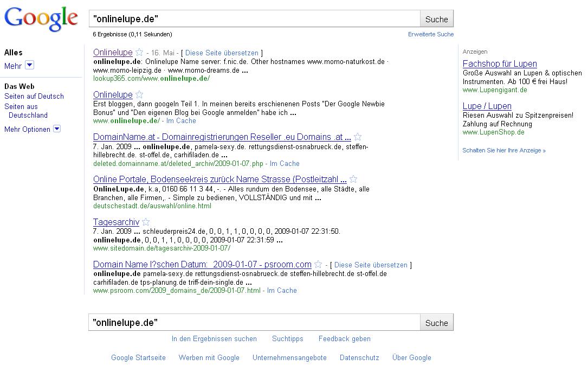This screenshot has height=365, width=588.
Task: Open first Onlinelupe result from lookup365
Action: (x=113, y=53)
